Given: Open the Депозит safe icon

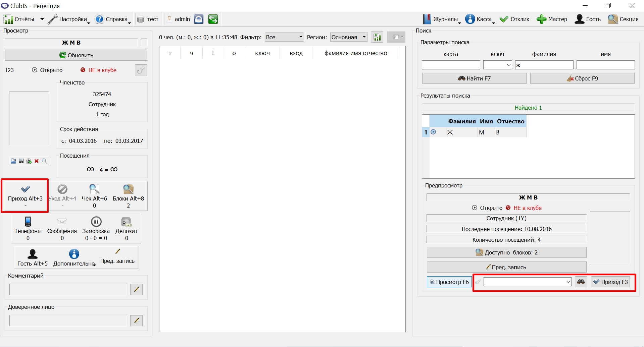Looking at the screenshot, I should pyautogui.click(x=126, y=222).
